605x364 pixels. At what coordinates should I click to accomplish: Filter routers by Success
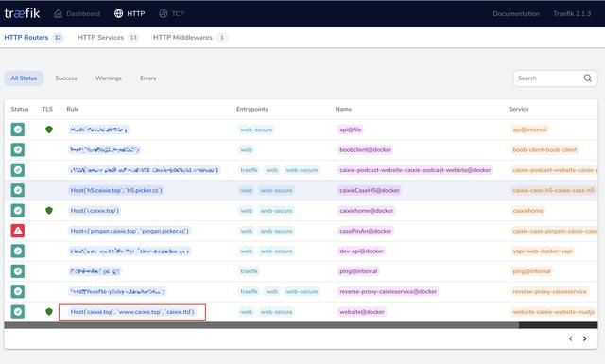[66, 78]
